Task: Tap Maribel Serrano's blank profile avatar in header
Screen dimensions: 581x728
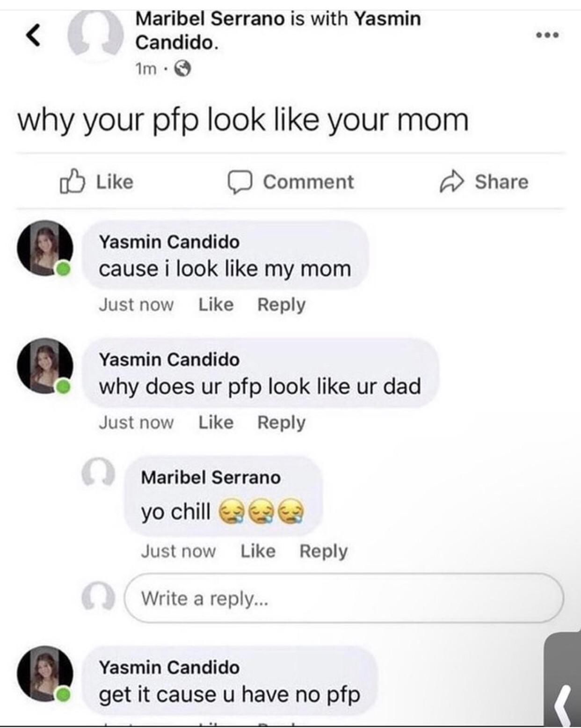Action: coord(95,36)
